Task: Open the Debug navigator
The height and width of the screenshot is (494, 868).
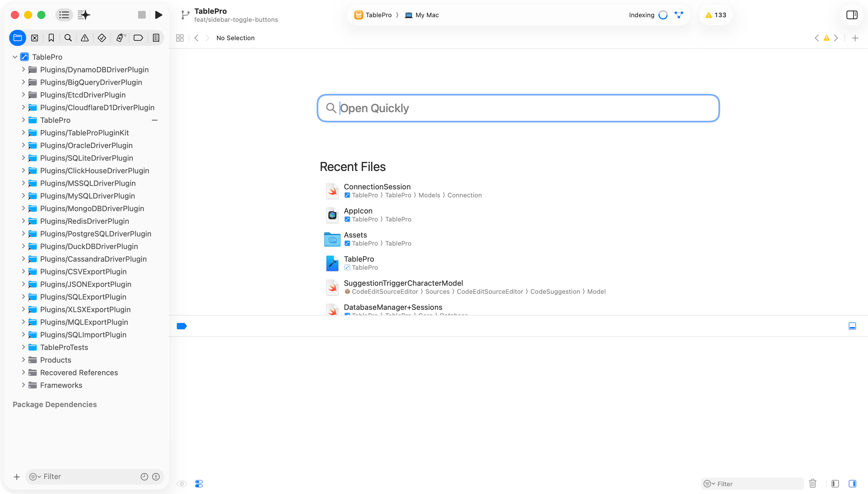Action: coord(121,38)
